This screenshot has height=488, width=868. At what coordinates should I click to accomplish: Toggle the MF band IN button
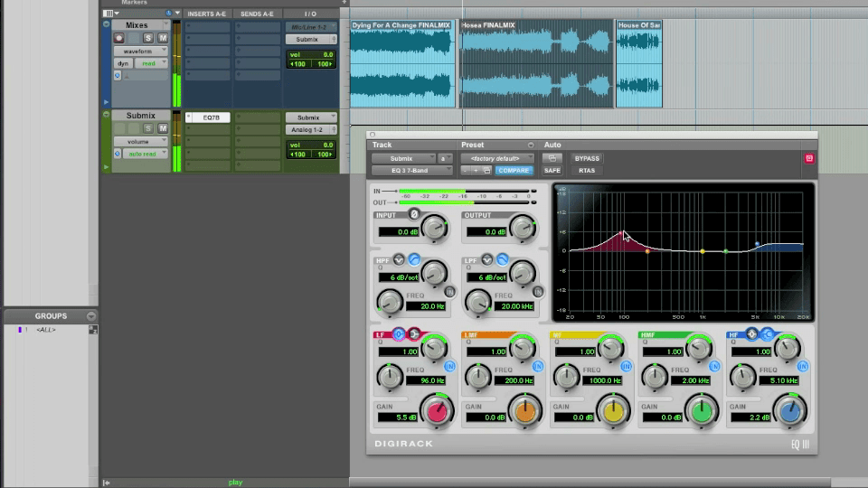[x=626, y=366]
